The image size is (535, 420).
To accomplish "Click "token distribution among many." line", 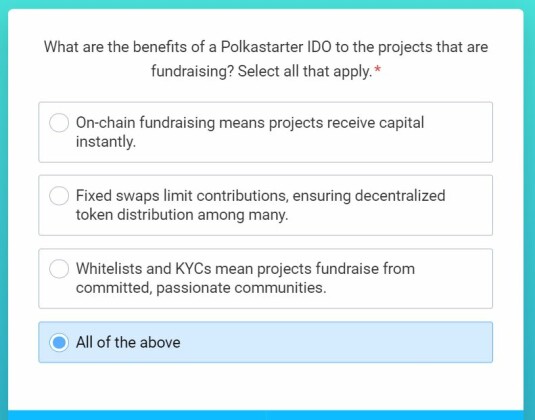I will click(182, 215).
